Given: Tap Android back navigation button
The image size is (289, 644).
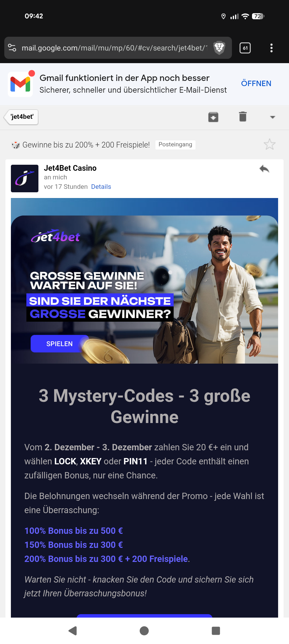Looking at the screenshot, I should click(x=73, y=631).
